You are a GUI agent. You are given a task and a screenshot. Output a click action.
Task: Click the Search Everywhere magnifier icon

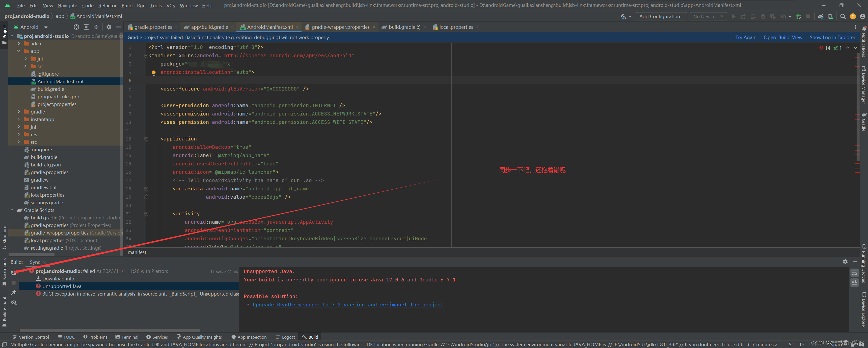tap(843, 16)
